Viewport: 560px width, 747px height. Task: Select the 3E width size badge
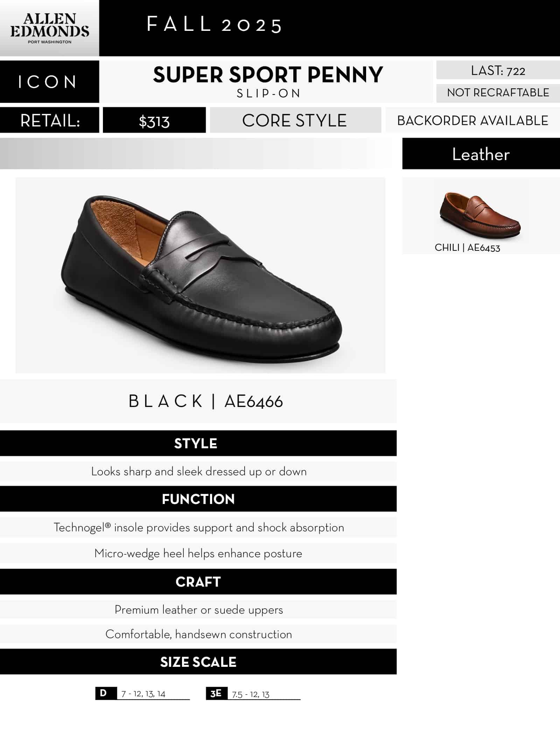click(x=216, y=693)
